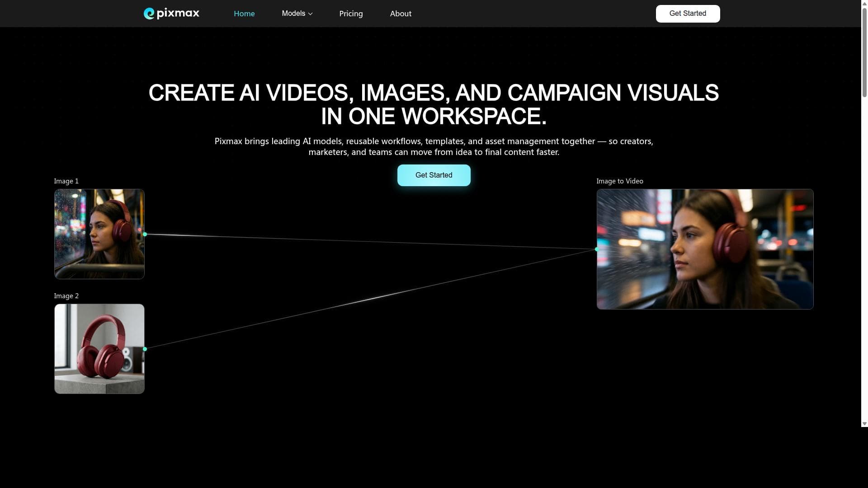Open the Image to Video preview

[x=705, y=249]
